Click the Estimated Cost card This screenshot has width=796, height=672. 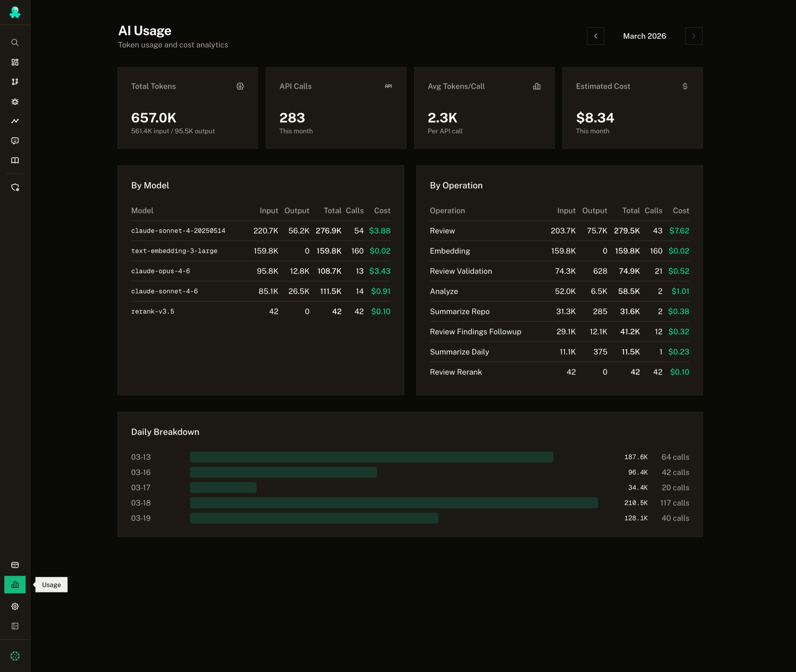(x=632, y=108)
